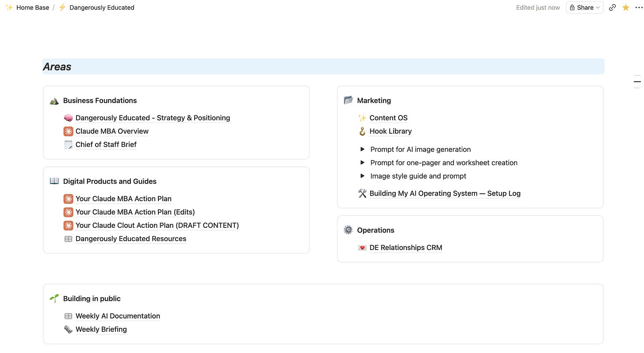Image resolution: width=644 pixels, height=353 pixels.
Task: Open the Weekly AI Documentation database
Action: point(118,316)
